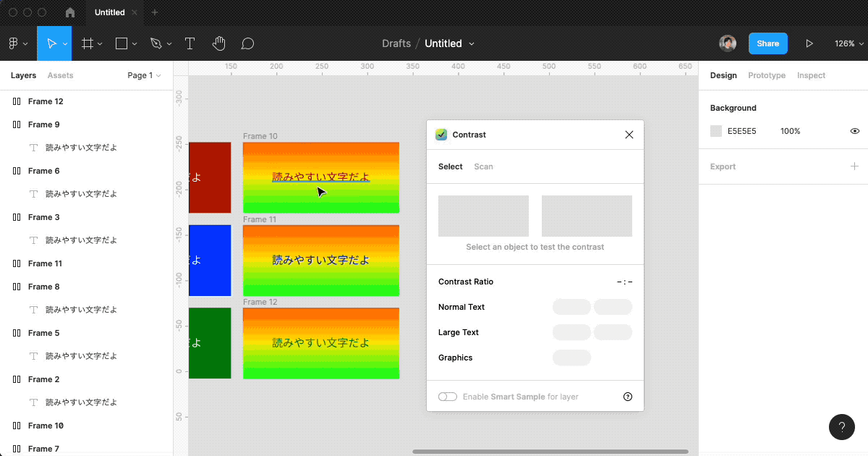
Task: Open the Figma main menu icon
Action: (14, 43)
